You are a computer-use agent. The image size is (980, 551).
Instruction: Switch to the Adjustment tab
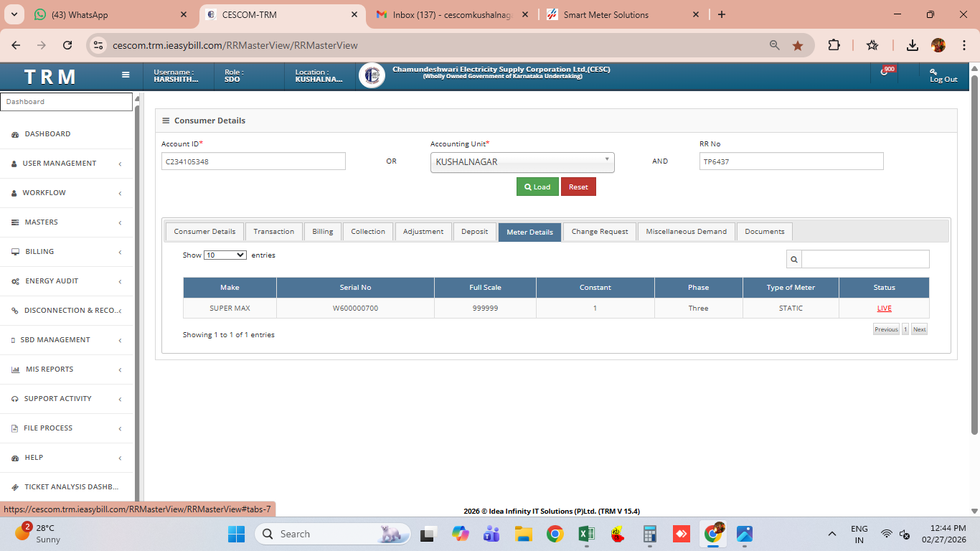423,232
